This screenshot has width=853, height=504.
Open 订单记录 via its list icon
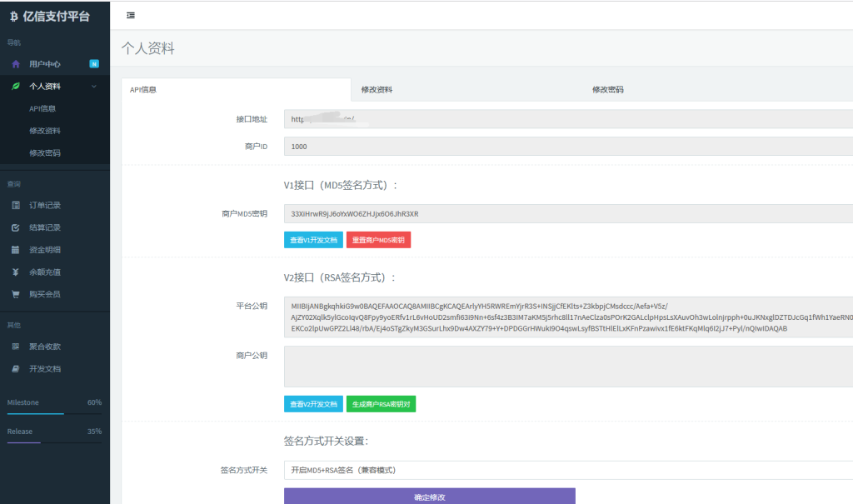click(x=15, y=205)
